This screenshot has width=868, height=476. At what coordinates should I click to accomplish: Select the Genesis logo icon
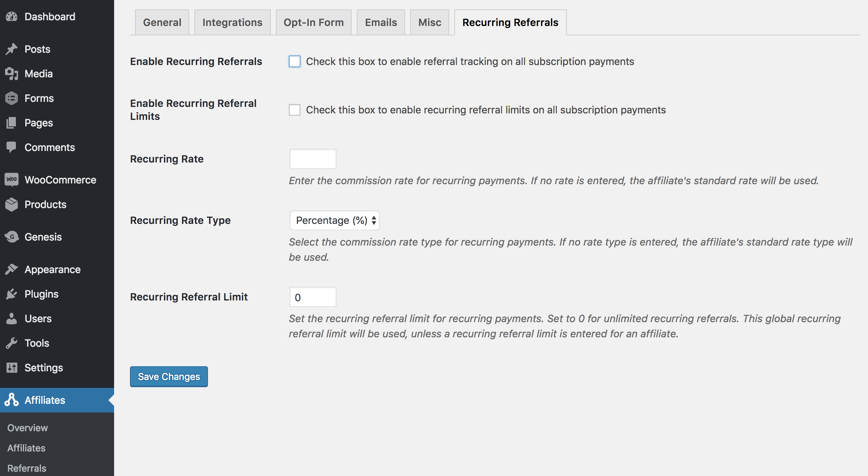12,237
